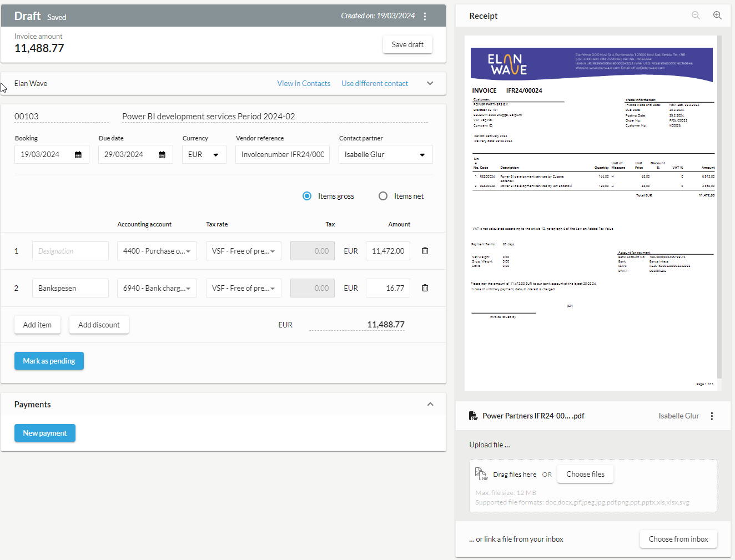
Task: Expand the Elan Wave contact section
Action: click(430, 83)
